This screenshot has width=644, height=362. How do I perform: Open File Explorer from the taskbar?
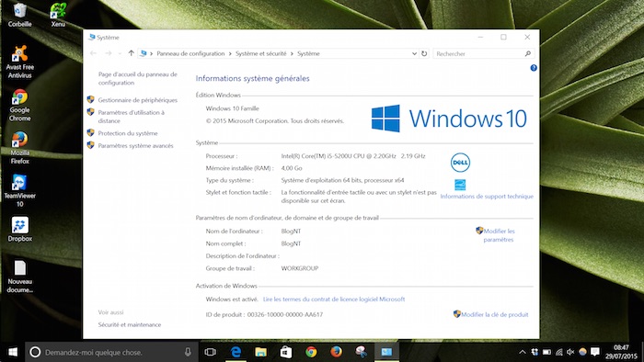point(260,352)
